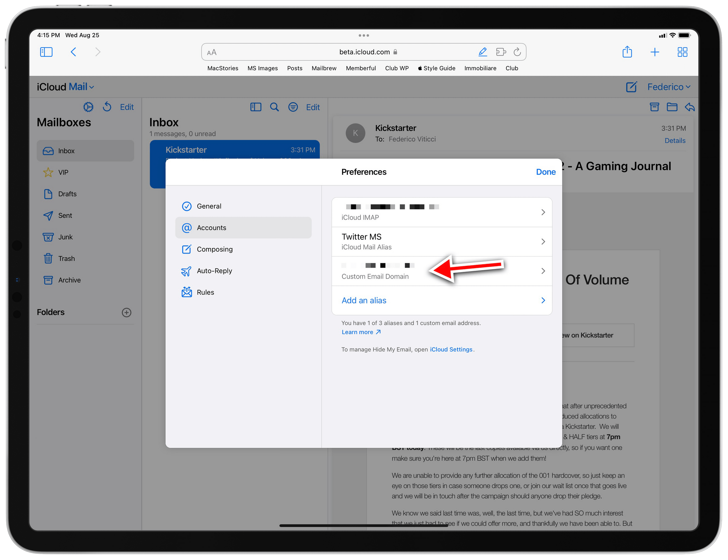Click the Drafts mailbox item
This screenshot has height=560, width=728.
[x=67, y=193]
